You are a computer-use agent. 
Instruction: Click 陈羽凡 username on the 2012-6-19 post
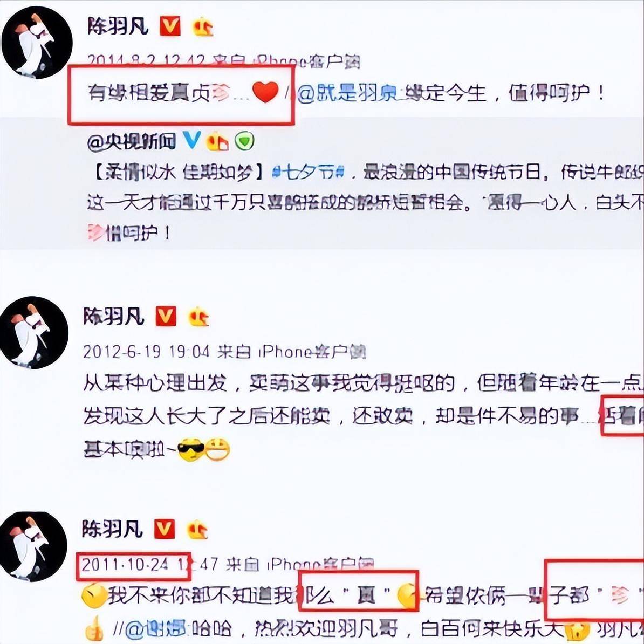[114, 317]
